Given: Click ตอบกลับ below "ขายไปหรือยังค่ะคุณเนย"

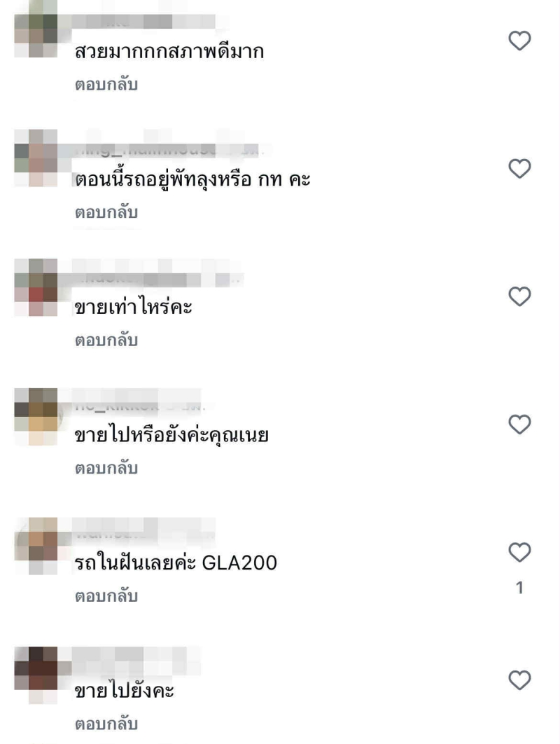Looking at the screenshot, I should tap(106, 468).
